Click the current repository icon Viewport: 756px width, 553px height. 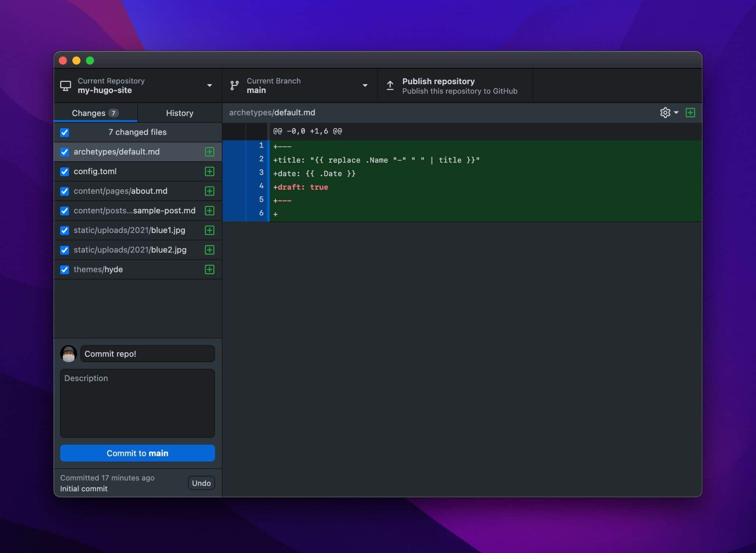point(66,86)
